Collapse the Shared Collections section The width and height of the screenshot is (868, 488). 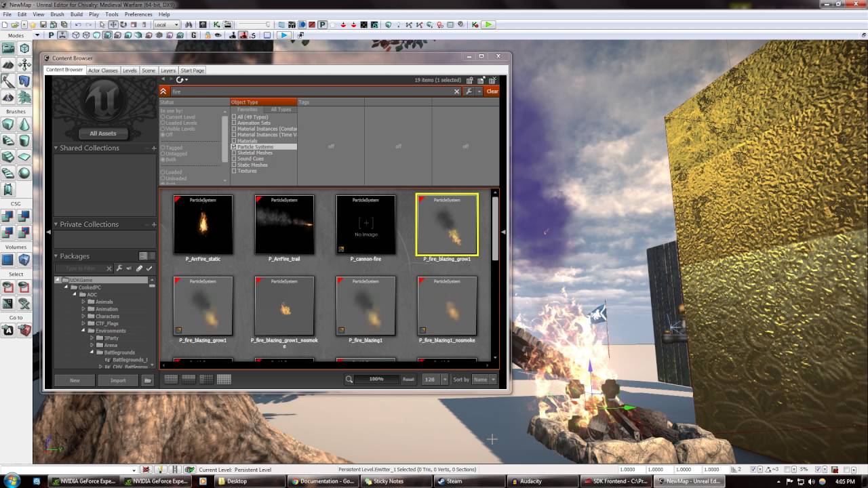[56, 148]
